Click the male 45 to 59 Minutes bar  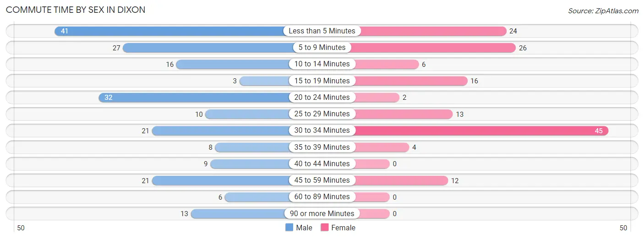click(221, 180)
